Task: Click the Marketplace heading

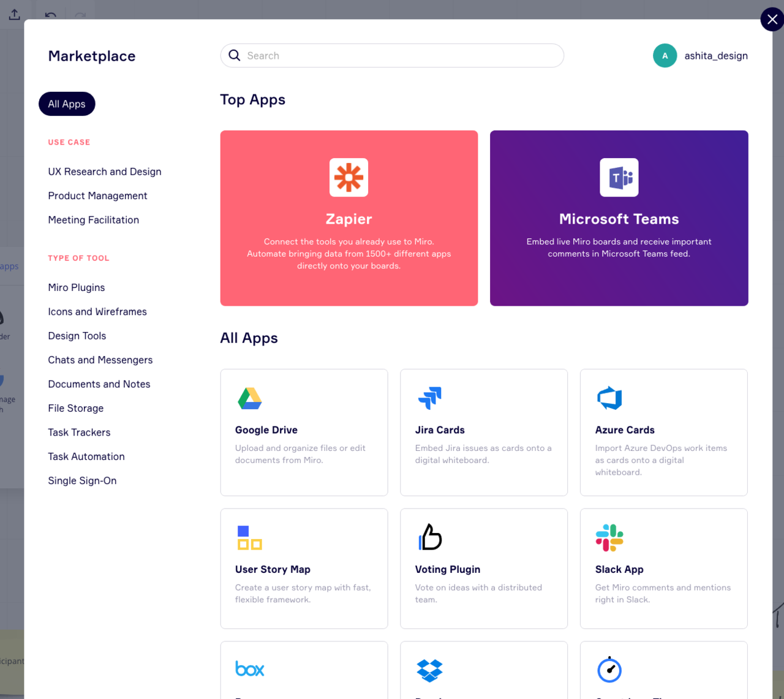Action: (92, 56)
